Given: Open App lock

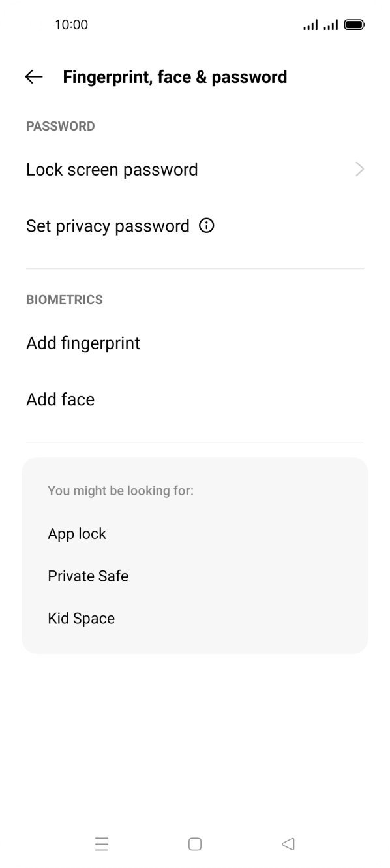Looking at the screenshot, I should pyautogui.click(x=77, y=533).
